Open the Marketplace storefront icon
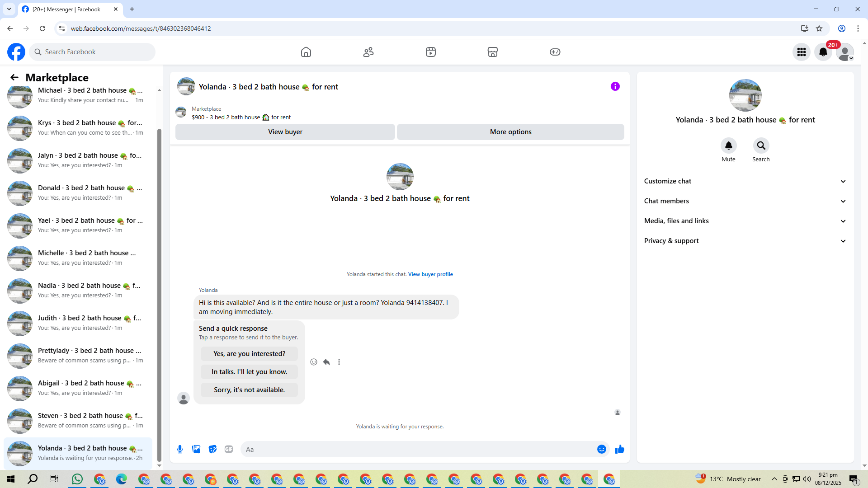The width and height of the screenshot is (868, 488). click(x=493, y=52)
